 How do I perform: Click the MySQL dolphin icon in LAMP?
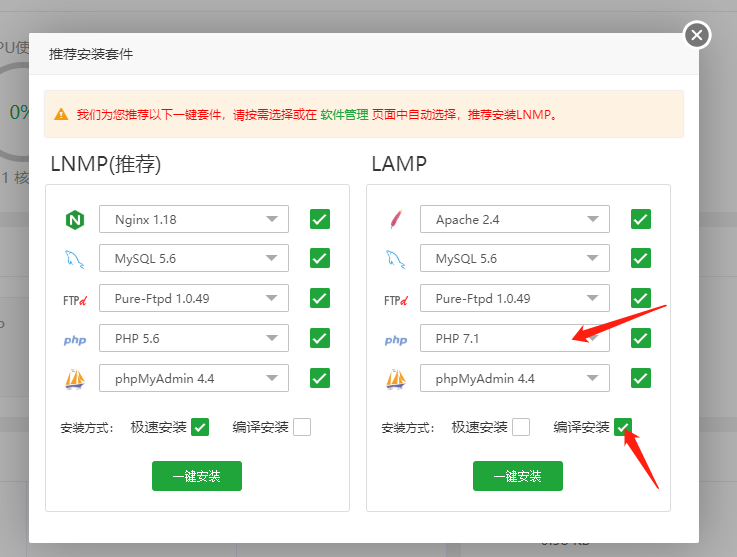coord(395,259)
